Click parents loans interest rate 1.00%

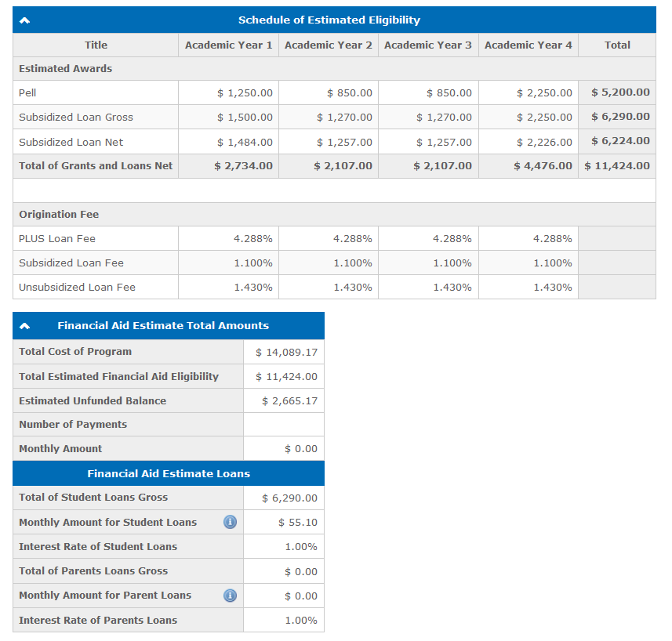coord(301,621)
